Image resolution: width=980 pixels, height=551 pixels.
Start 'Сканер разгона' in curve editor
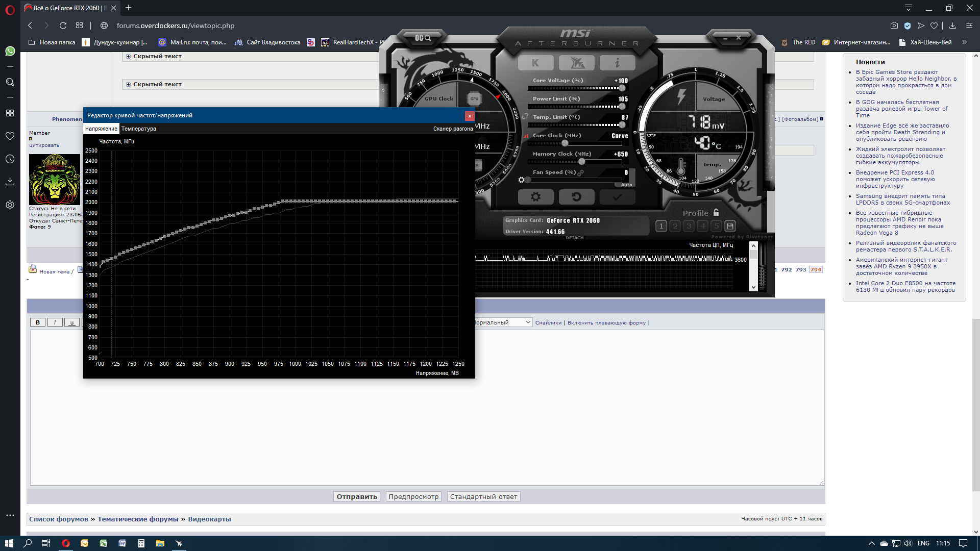(453, 129)
